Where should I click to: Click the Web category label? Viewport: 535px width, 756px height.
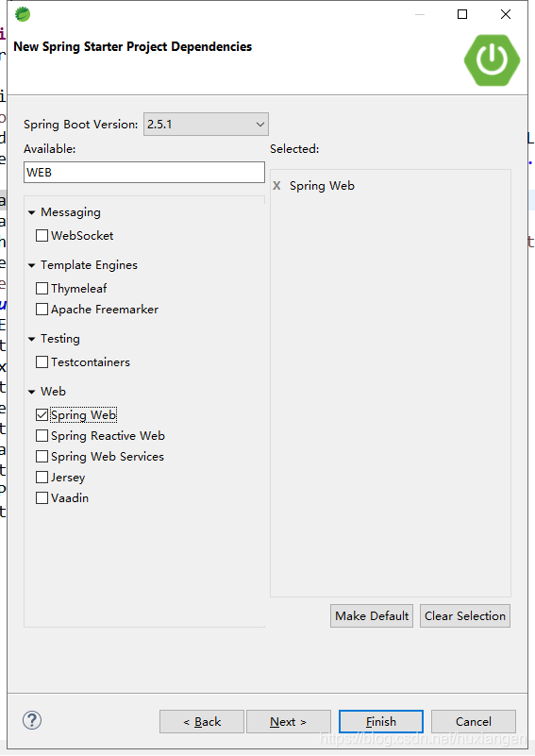(53, 392)
